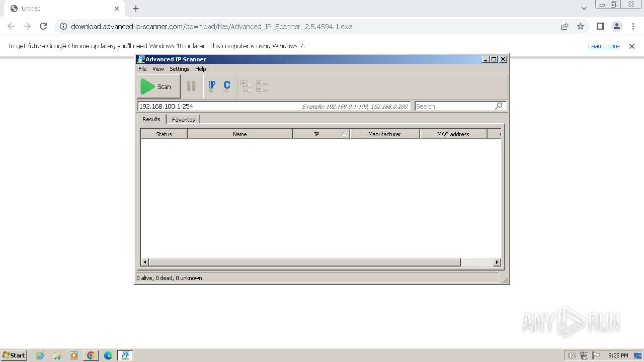The image size is (644, 362).
Task: Click the results horizontal scrollbar thumb
Action: [x=305, y=262]
